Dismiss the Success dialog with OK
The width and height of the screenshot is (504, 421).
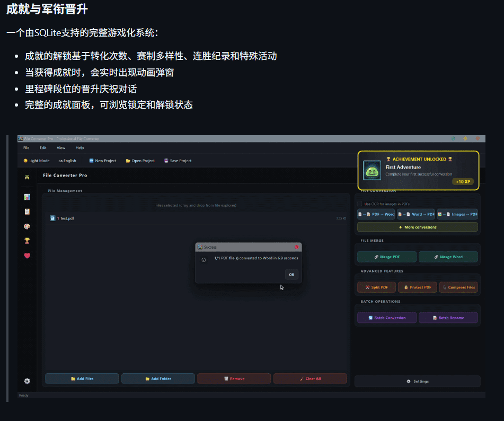click(x=291, y=274)
